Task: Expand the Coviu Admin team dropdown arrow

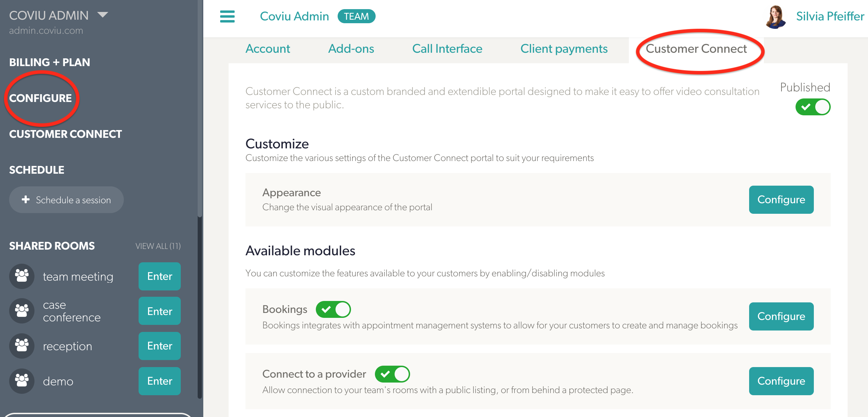Action: [x=103, y=15]
